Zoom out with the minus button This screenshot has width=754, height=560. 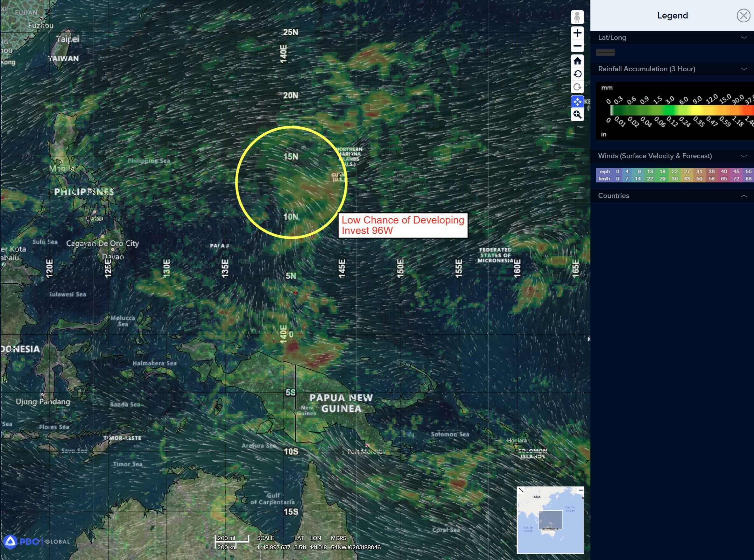(x=577, y=46)
